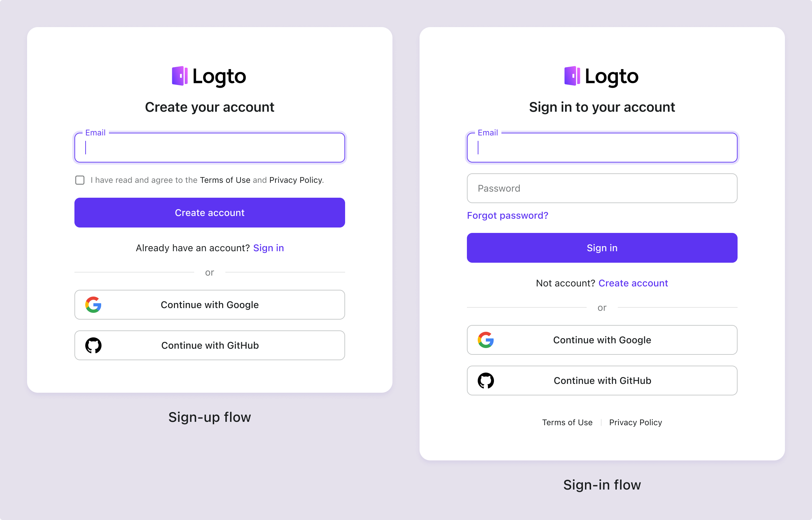This screenshot has width=812, height=520.
Task: Click the 'Create account' primary button
Action: pos(209,213)
